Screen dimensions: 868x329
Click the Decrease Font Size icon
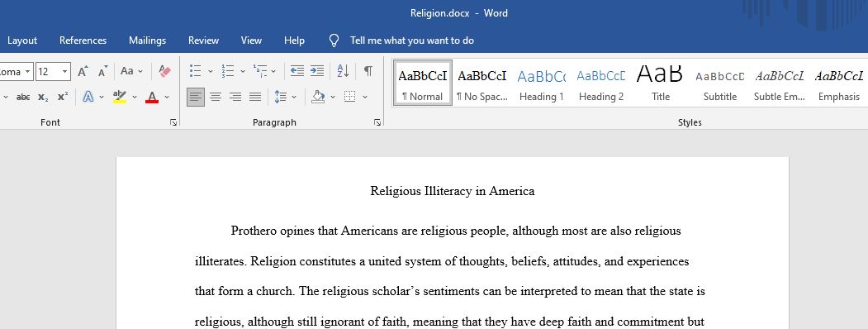click(102, 71)
